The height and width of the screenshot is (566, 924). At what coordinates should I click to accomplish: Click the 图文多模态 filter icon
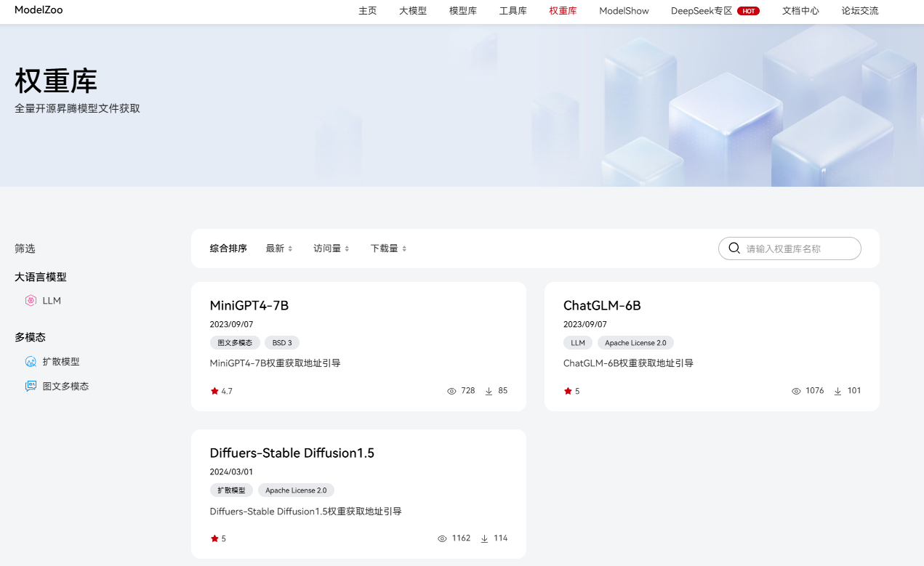pyautogui.click(x=31, y=387)
